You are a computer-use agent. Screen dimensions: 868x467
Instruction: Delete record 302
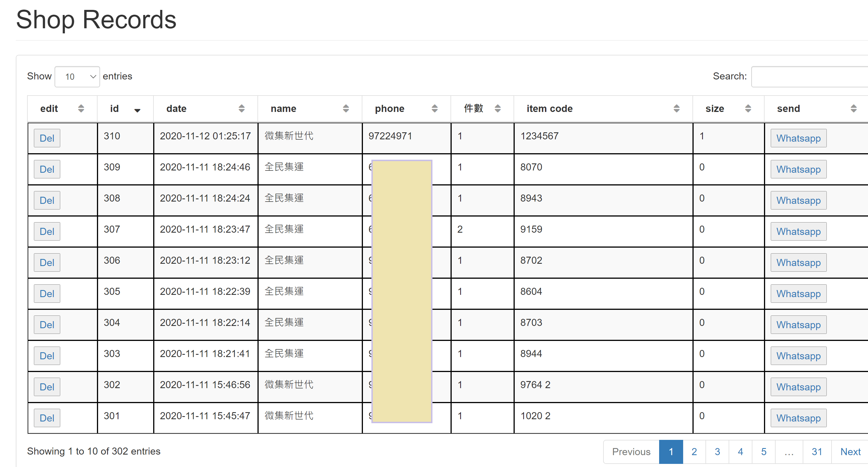point(47,387)
